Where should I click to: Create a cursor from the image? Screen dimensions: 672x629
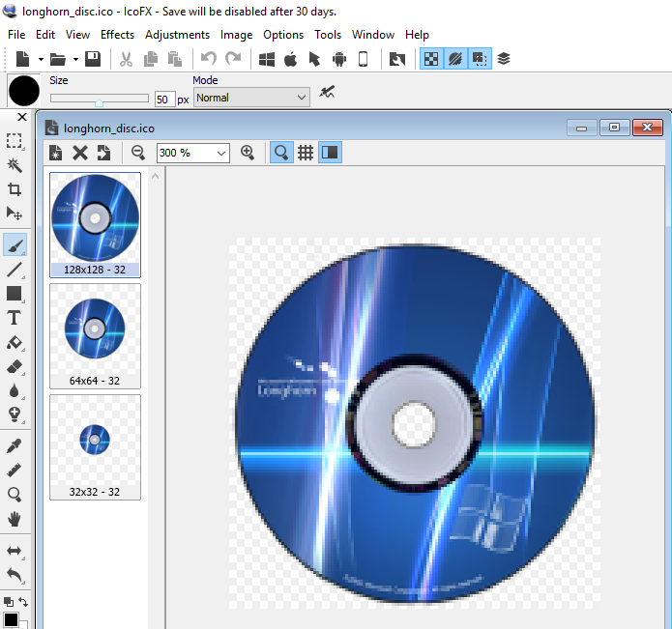314,59
